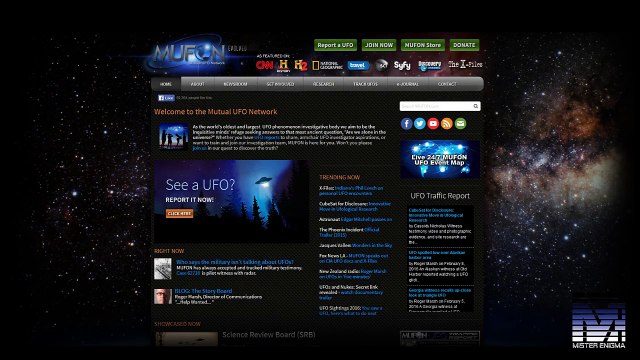Open the Georgia witness triangle UFO link
The width and height of the screenshot is (640, 360).
tap(440, 293)
